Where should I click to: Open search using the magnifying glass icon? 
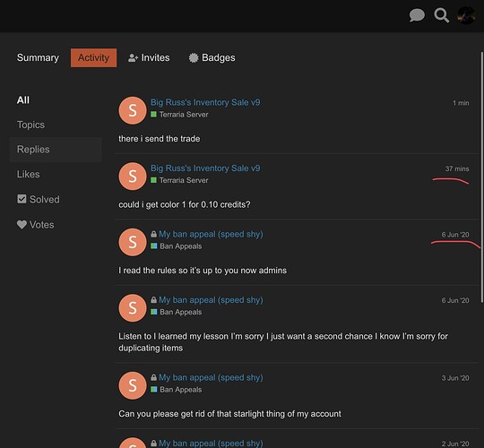point(441,15)
